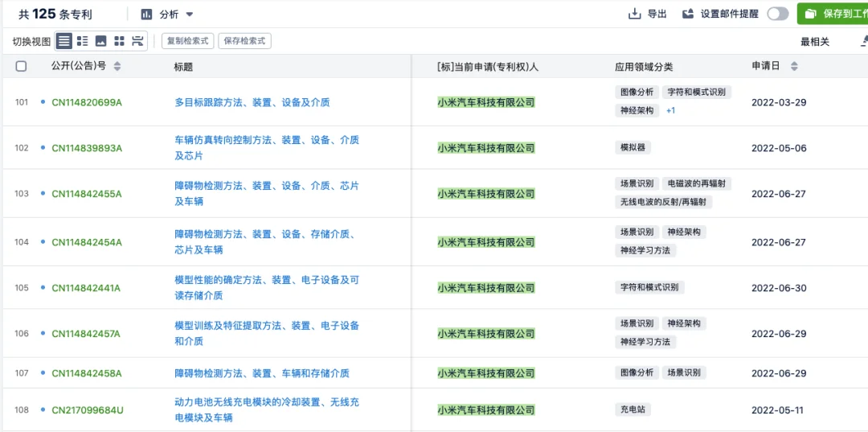Image resolution: width=868 pixels, height=432 pixels.
Task: Switch to the image view icon
Action: [100, 41]
